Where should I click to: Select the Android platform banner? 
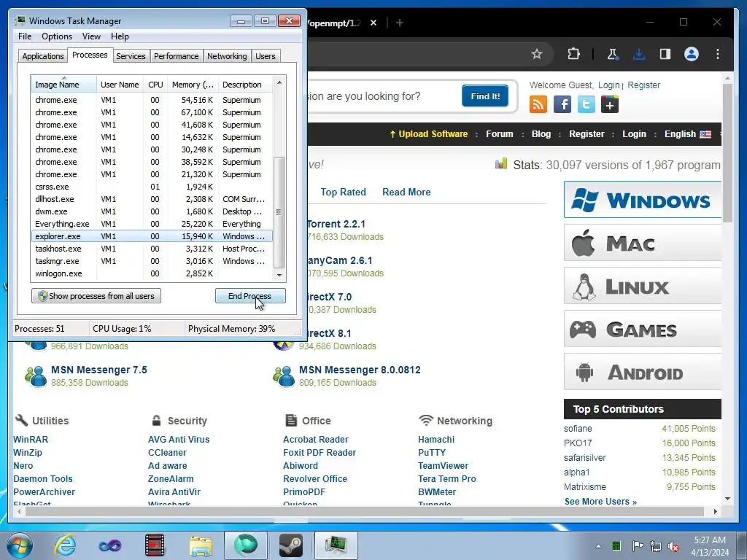click(643, 372)
